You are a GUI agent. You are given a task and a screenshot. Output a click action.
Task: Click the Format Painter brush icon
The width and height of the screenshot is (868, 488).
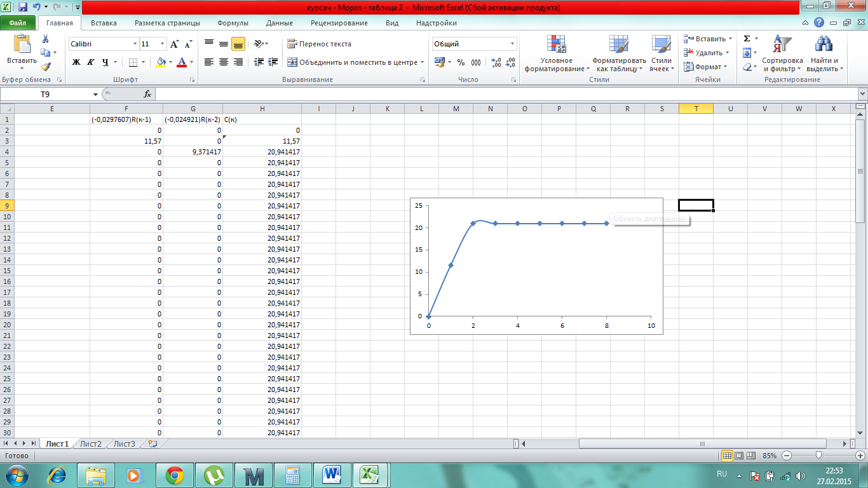point(46,67)
